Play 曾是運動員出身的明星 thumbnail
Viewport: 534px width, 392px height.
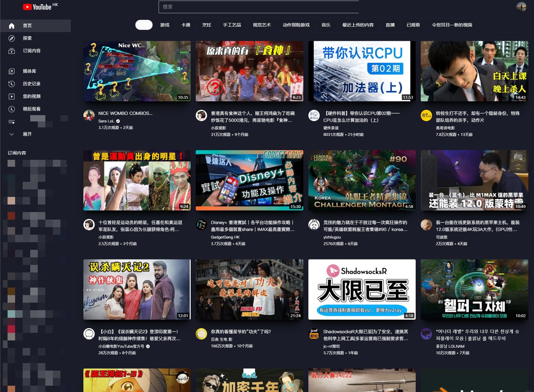(137, 180)
